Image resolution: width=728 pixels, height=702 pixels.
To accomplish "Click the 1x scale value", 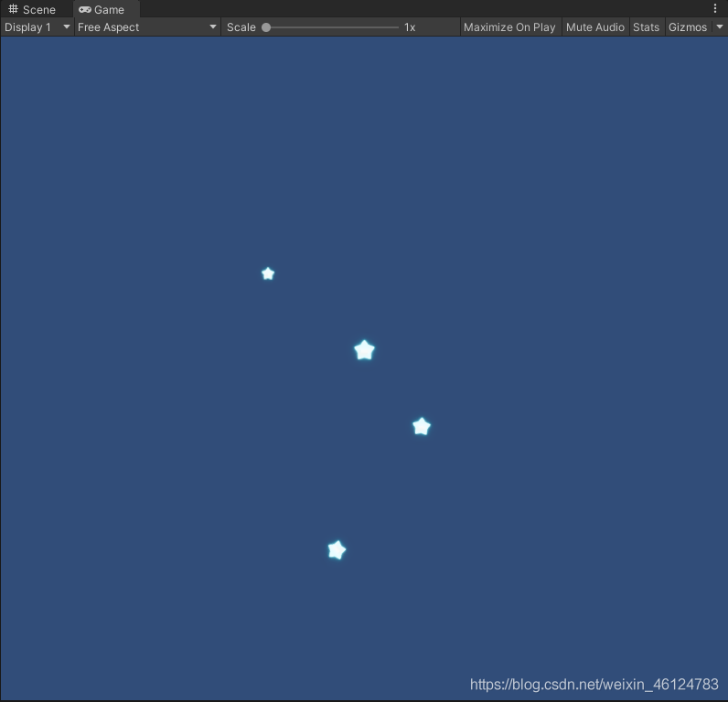I will coord(410,27).
